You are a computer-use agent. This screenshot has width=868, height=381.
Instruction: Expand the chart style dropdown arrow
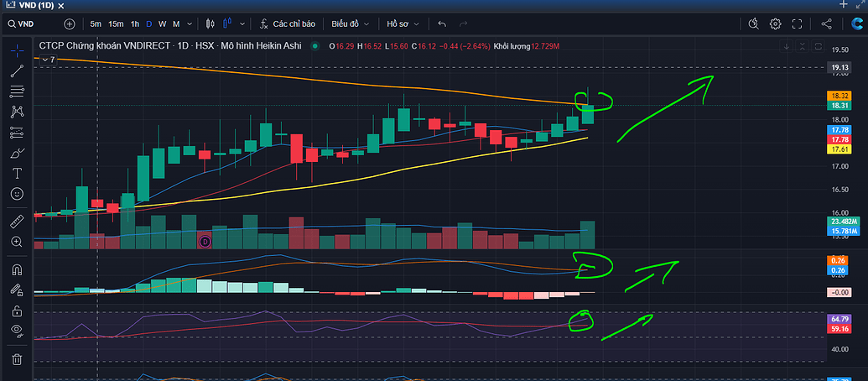click(242, 23)
